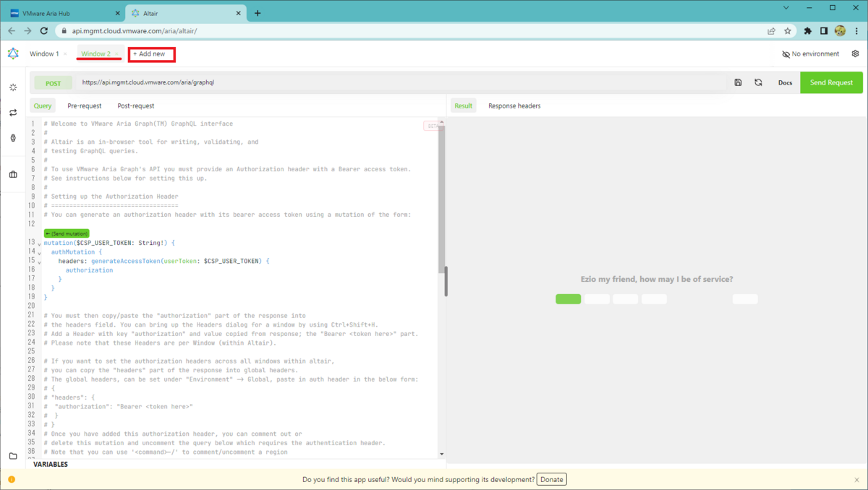The height and width of the screenshot is (490, 868).
Task: Open the browser profile avatar
Action: (840, 31)
